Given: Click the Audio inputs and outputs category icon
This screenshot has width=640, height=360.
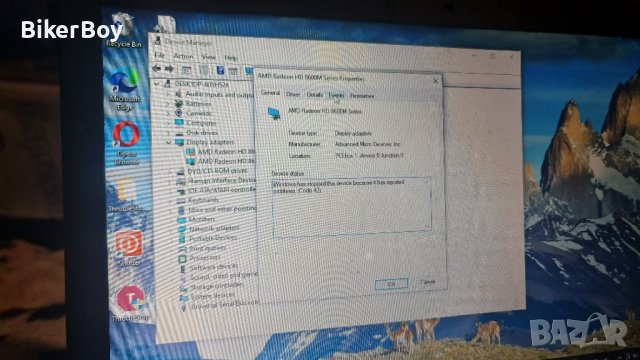Looking at the screenshot, I should pyautogui.click(x=178, y=93).
